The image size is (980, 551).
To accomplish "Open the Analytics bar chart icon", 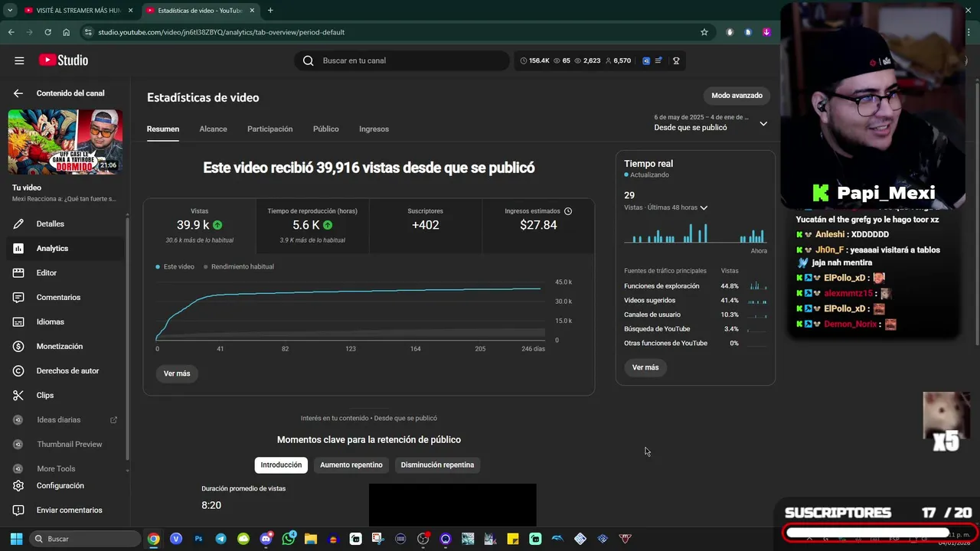I will click(18, 248).
